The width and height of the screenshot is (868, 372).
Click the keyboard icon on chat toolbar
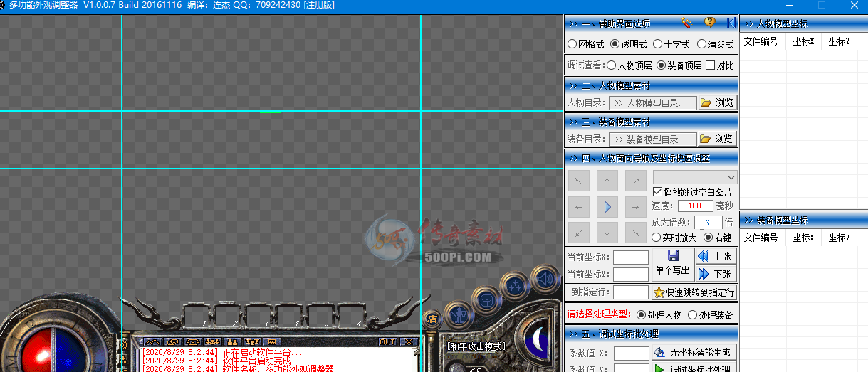click(x=271, y=342)
